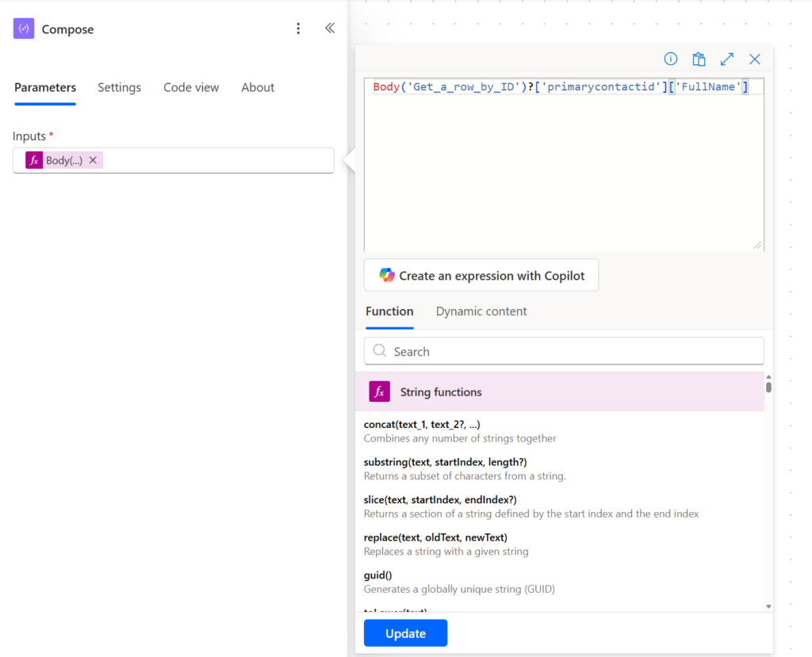The height and width of the screenshot is (657, 812).
Task: Expand the expression editor to full size
Action: [726, 59]
